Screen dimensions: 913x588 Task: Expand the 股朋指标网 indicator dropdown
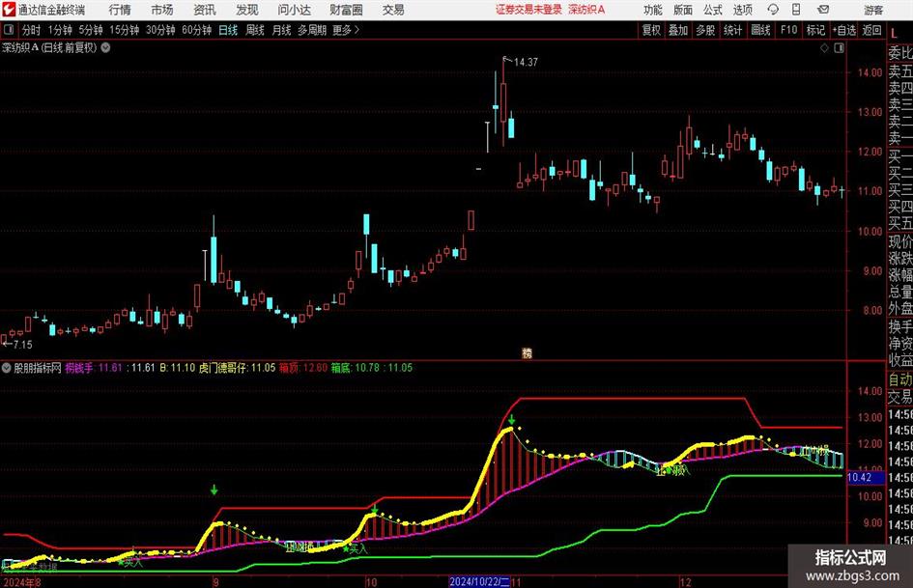(7, 368)
